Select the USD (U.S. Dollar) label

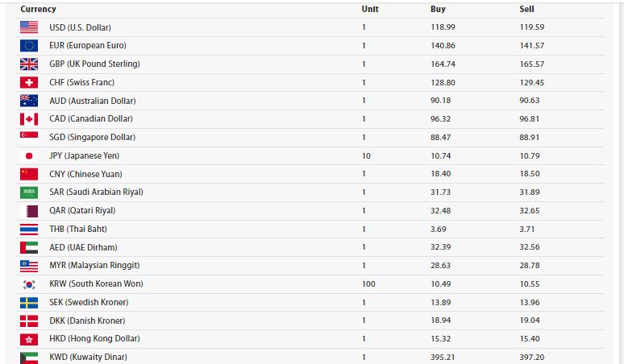tap(80, 27)
